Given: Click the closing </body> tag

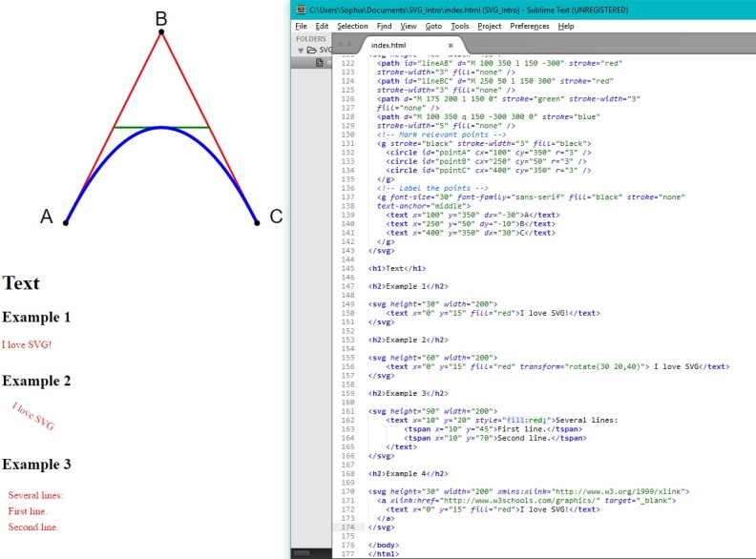Looking at the screenshot, I should [384, 545].
